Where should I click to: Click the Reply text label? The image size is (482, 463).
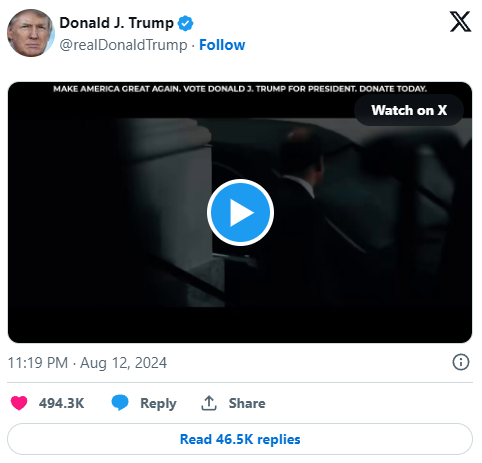tap(158, 404)
